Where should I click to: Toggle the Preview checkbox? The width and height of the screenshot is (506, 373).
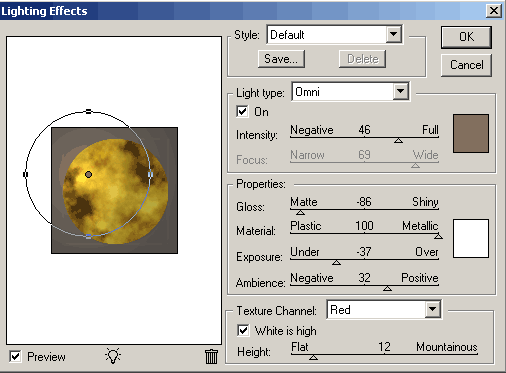[15, 356]
